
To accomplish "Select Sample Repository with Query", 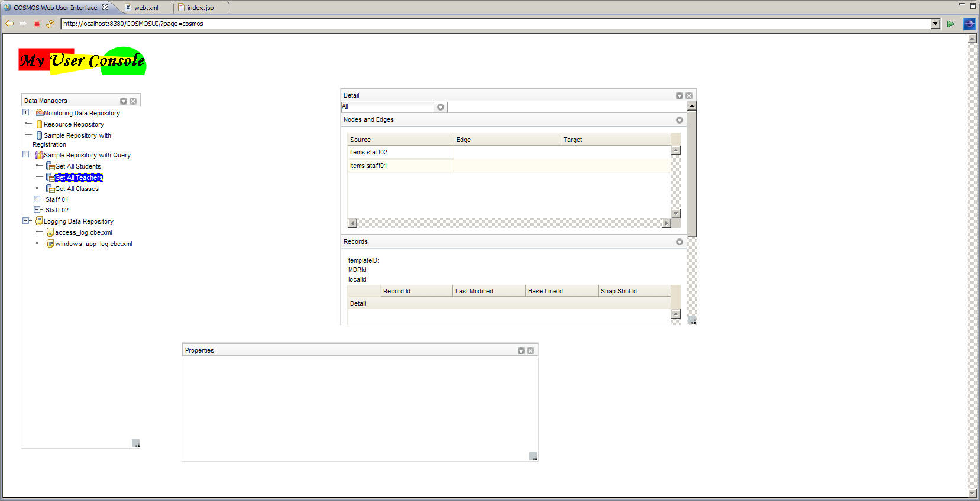I will [87, 155].
